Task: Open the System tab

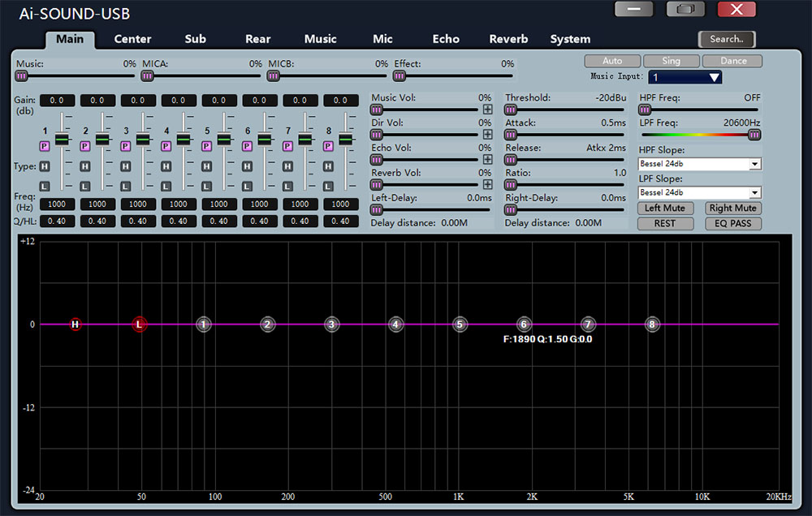Action: click(570, 39)
